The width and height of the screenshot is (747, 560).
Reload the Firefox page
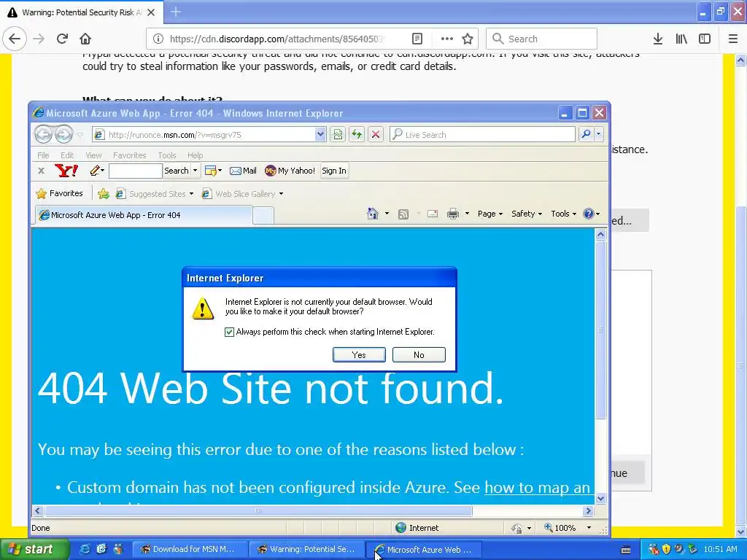pos(62,39)
